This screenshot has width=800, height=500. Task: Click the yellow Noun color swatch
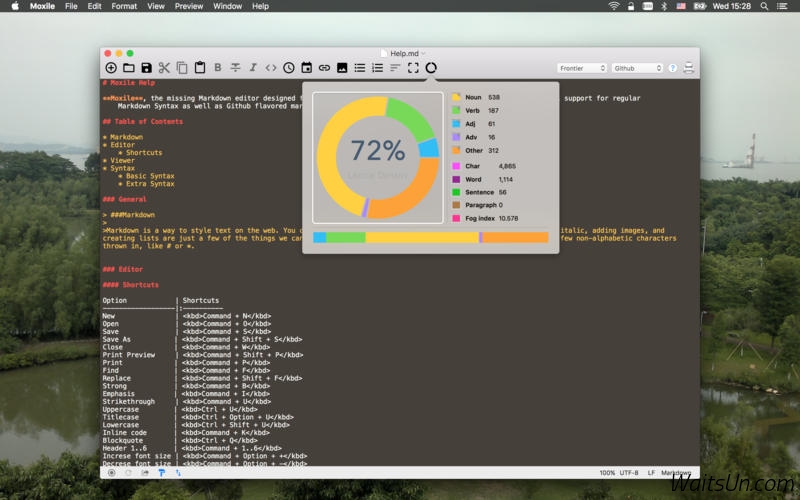[456, 97]
